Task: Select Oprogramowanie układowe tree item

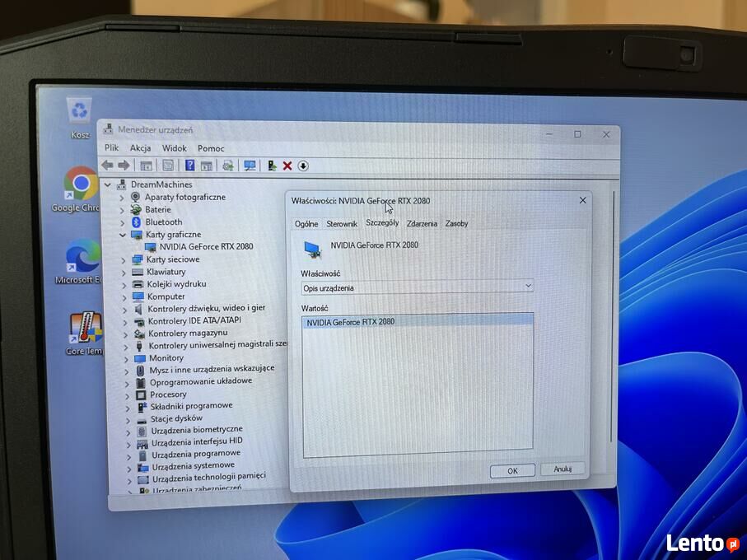Action: pyautogui.click(x=201, y=381)
